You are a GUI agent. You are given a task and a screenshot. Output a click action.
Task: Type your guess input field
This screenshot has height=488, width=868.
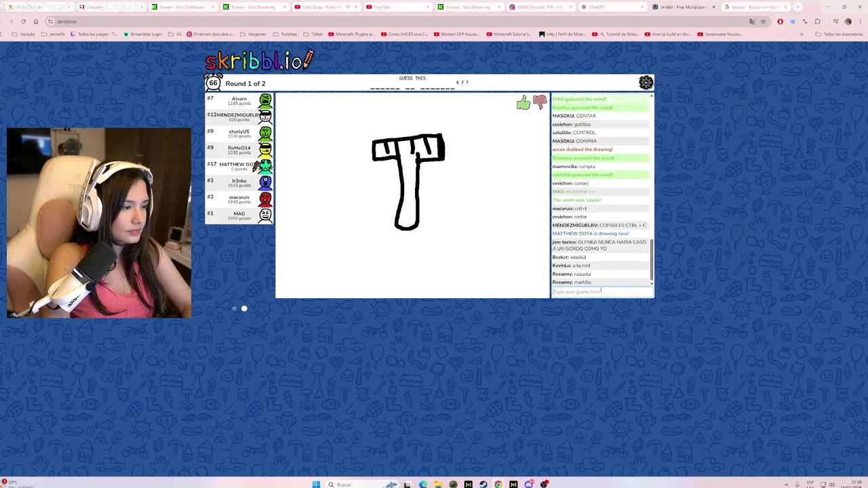602,291
